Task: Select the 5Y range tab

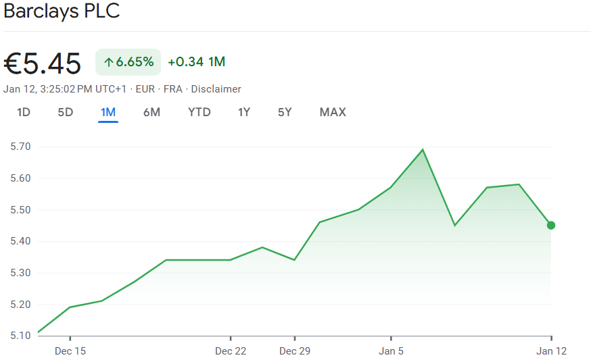Action: 285,112
